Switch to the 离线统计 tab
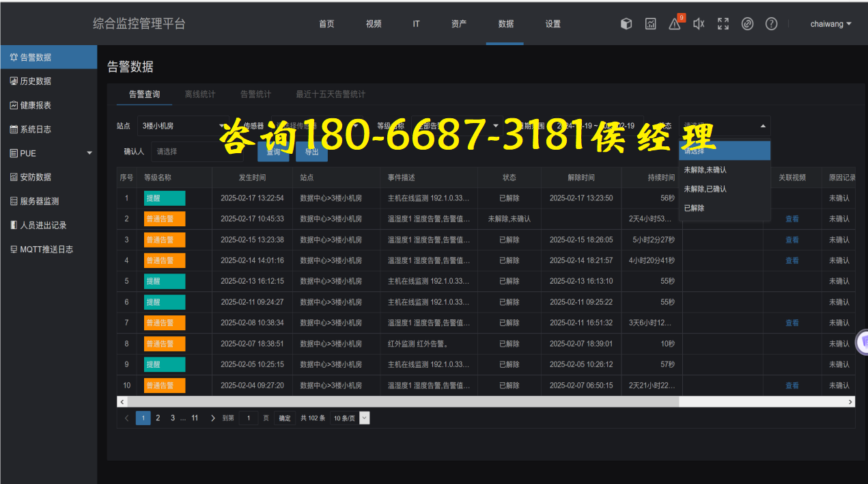 (x=200, y=94)
